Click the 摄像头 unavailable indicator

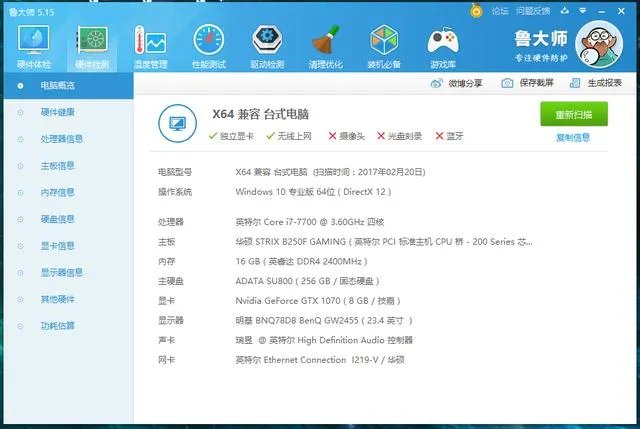pos(347,136)
